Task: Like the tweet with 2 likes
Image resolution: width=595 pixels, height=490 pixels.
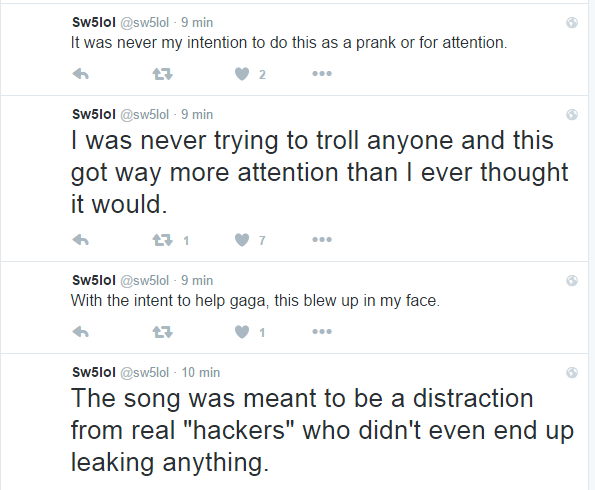Action: click(242, 74)
